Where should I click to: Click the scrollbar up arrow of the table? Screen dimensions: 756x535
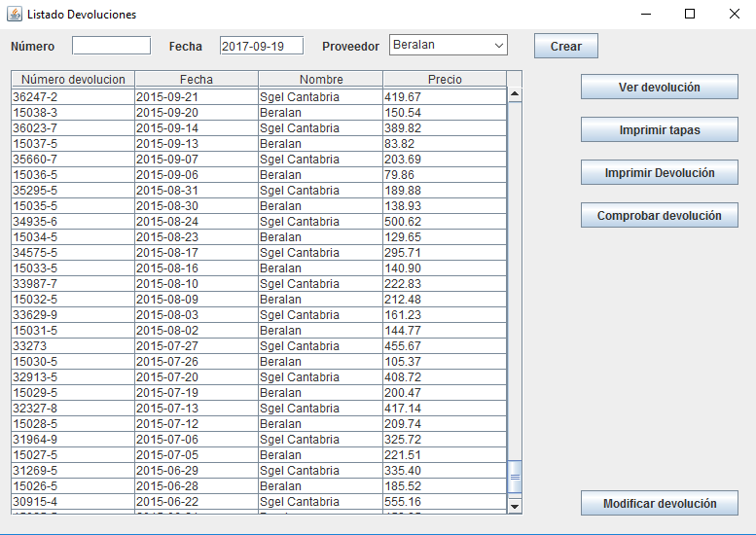515,95
